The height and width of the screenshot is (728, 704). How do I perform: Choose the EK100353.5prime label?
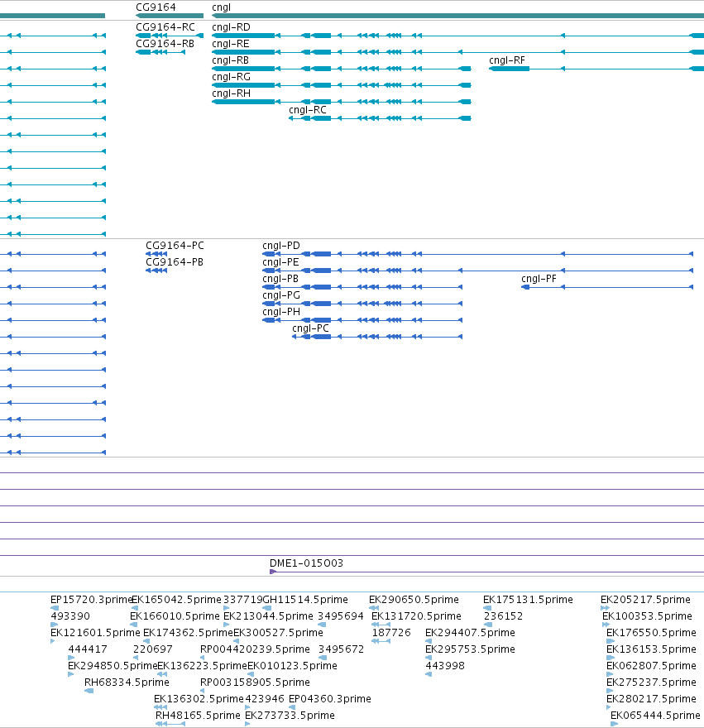648,616
